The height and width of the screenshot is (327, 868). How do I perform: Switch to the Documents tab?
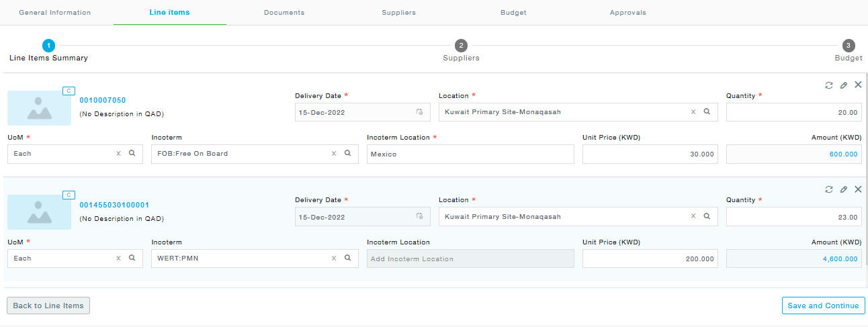284,13
